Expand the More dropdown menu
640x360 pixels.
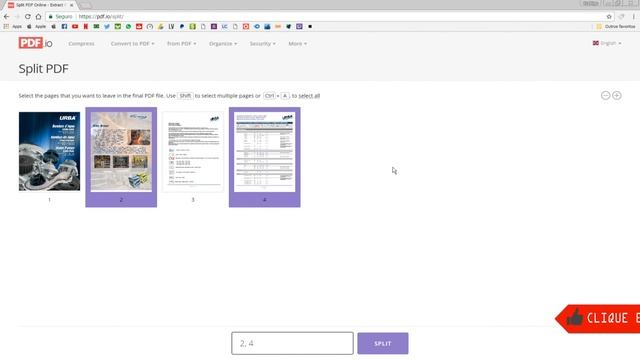point(298,44)
